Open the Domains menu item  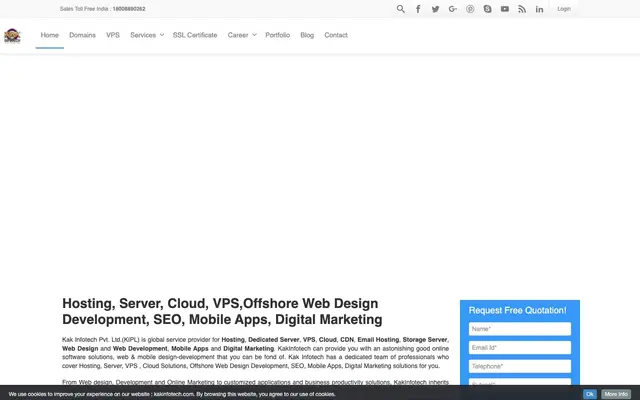(82, 35)
